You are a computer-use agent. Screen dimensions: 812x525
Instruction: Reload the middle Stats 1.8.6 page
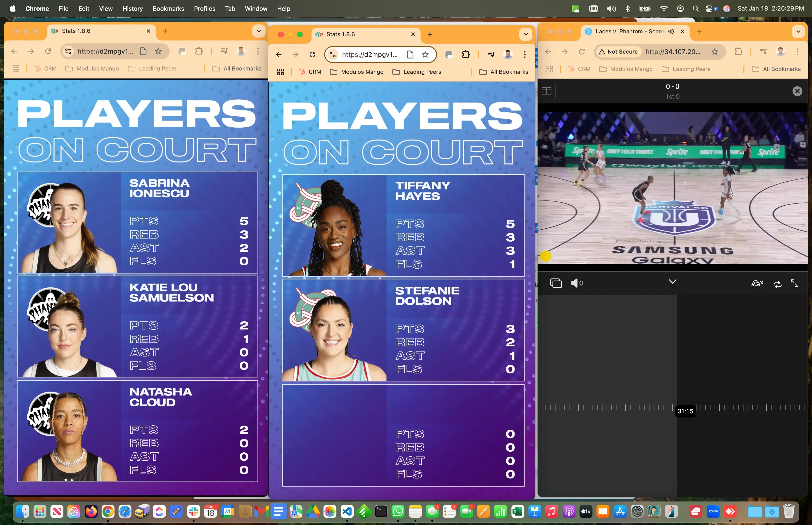tap(312, 55)
